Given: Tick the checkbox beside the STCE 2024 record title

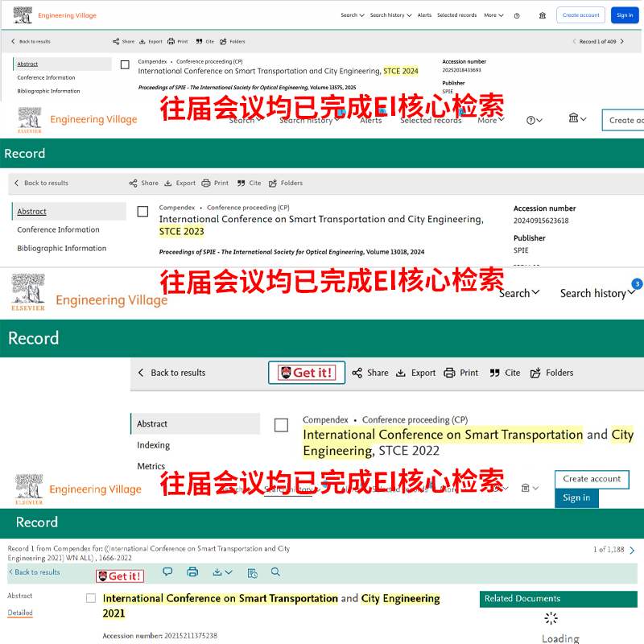Looking at the screenshot, I should (125, 65).
